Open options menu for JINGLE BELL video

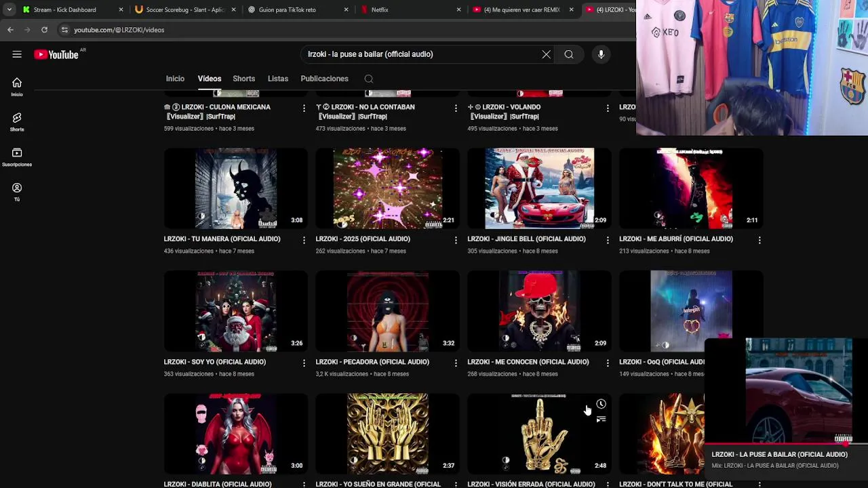coord(608,240)
